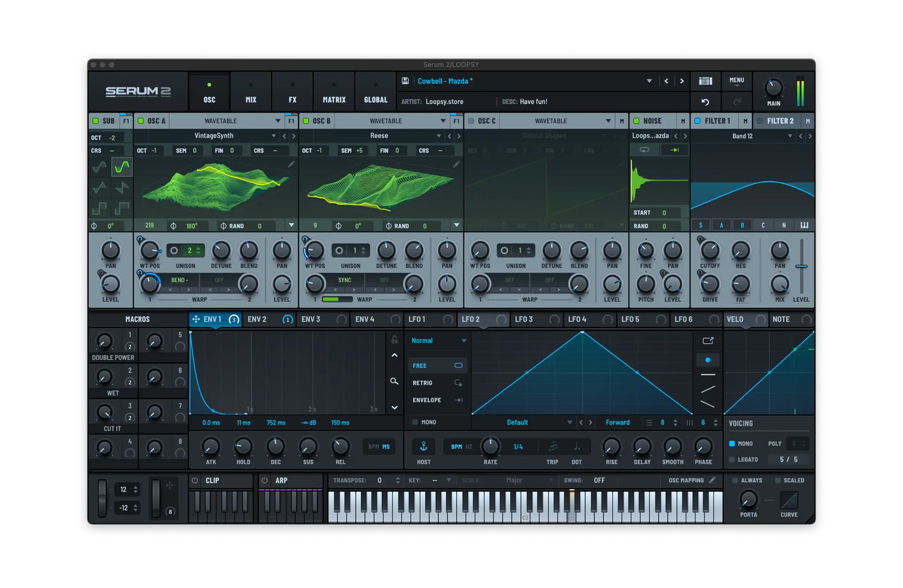Screen dimensions: 903x588
Task: Click the MAIN volume knob
Action: [x=774, y=88]
